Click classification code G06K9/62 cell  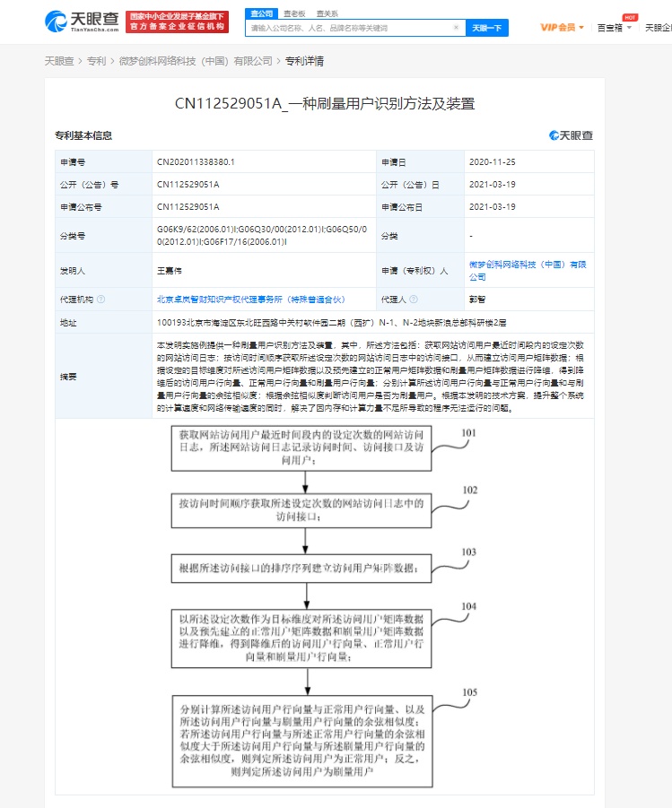pyautogui.click(x=262, y=236)
